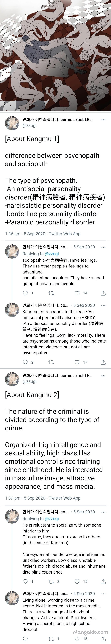Screen dimensions: 111x644
Task: Share the 'reluctant to socialize' reply tweet
Action: (103, 581)
